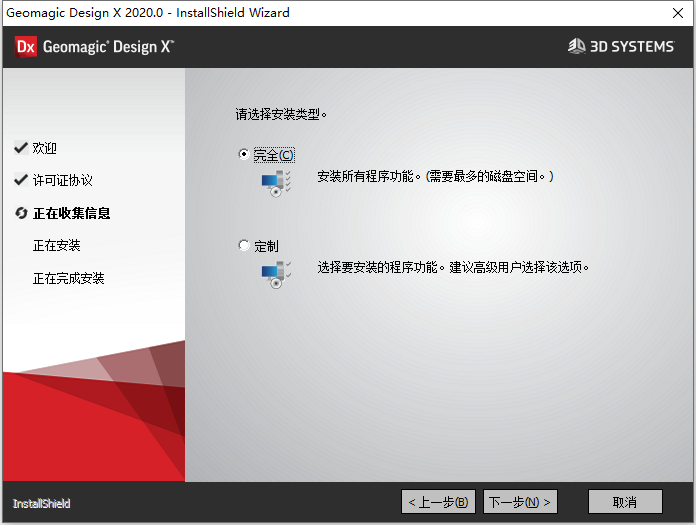Click the InstallShield label in footer
Screen dimensions: 696x525
41,503
